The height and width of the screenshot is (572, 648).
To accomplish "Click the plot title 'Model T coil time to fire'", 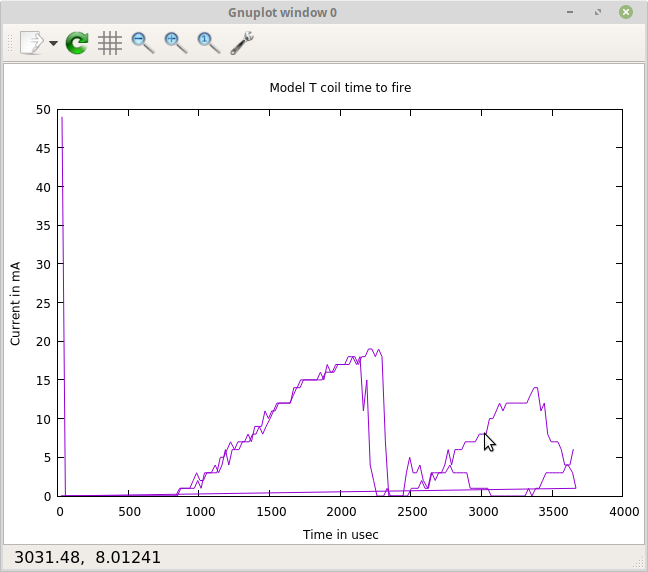I will pyautogui.click(x=340, y=88).
